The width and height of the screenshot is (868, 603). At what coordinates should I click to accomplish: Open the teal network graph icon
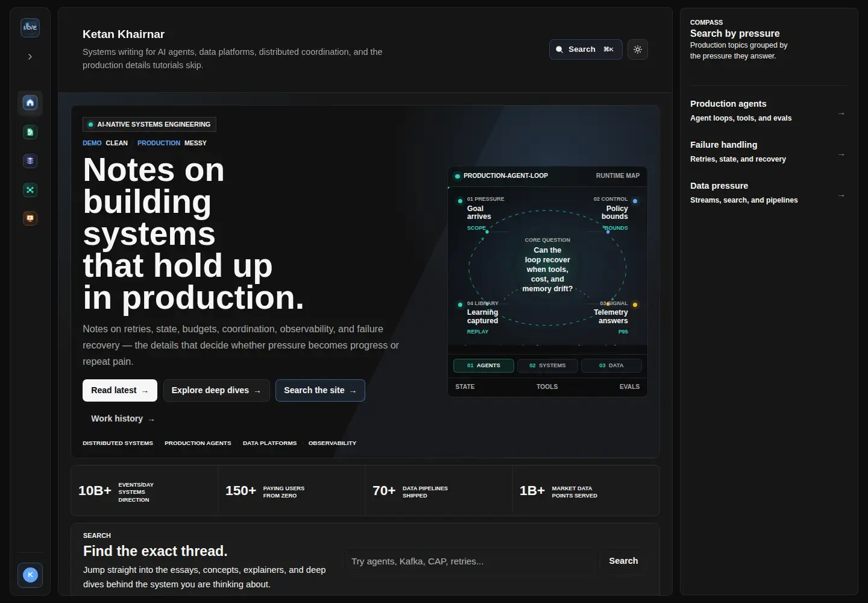[x=30, y=190]
